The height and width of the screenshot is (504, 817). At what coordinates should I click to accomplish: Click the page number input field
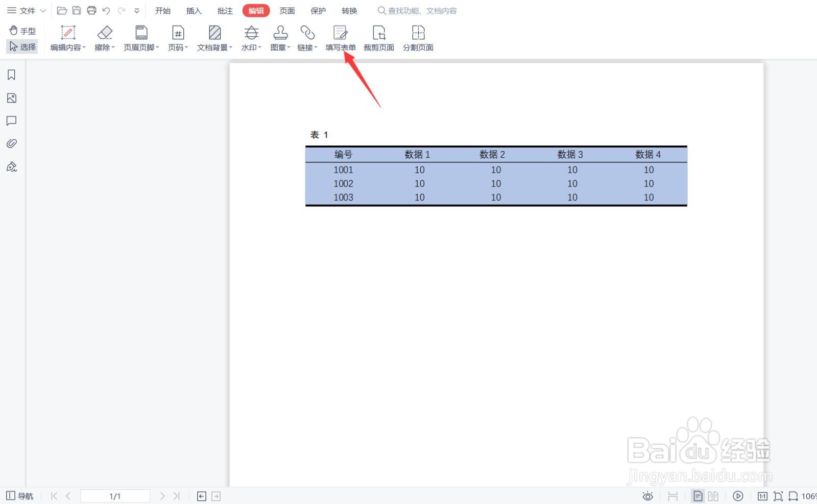[x=115, y=496]
